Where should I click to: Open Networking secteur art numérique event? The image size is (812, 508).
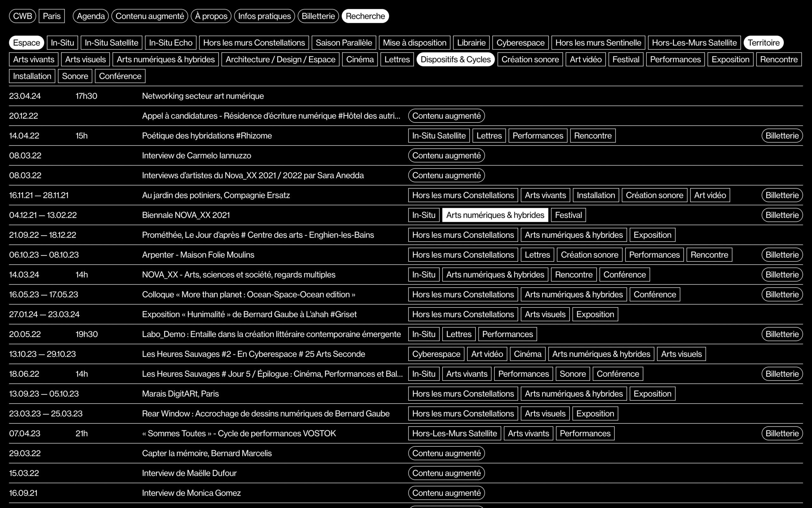pos(203,96)
